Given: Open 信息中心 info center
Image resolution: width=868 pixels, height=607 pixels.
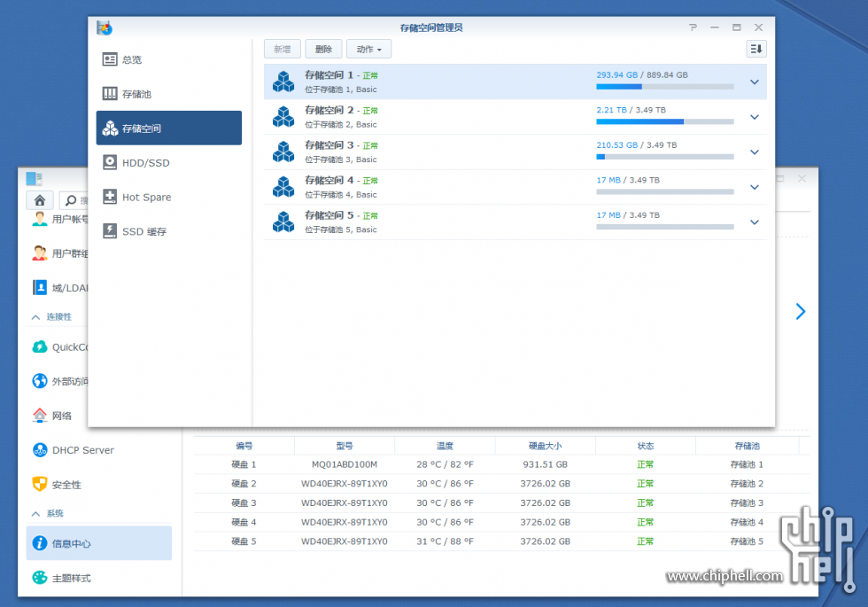Looking at the screenshot, I should (99, 542).
